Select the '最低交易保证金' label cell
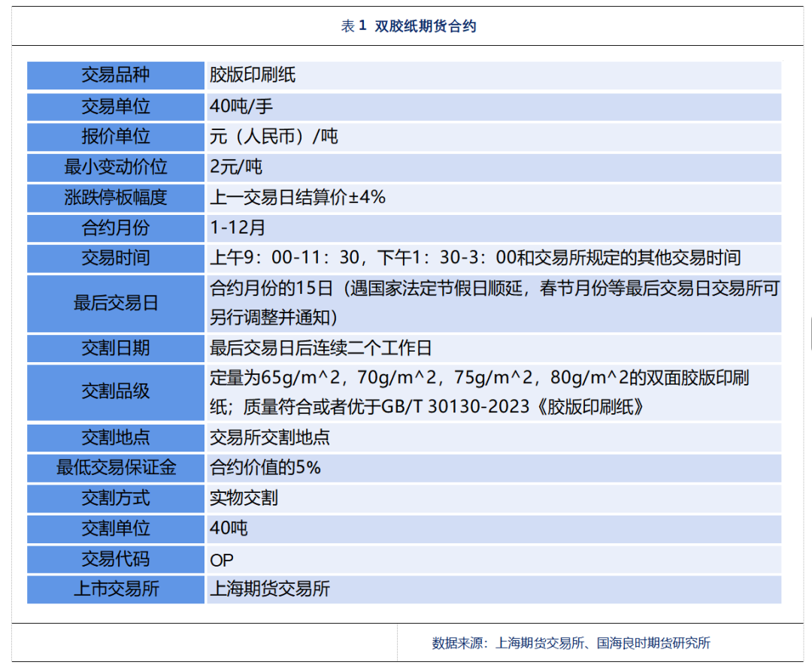This screenshot has width=812, height=668. tap(116, 468)
